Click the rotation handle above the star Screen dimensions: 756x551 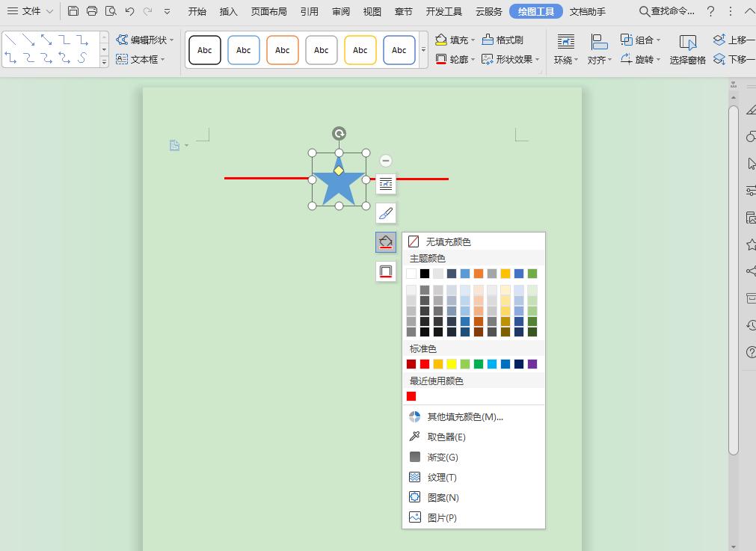(339, 134)
